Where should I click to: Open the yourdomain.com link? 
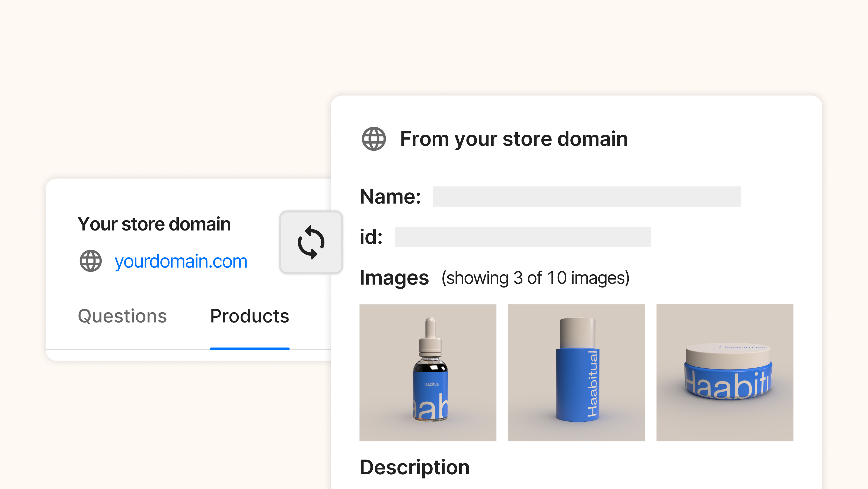click(x=181, y=261)
